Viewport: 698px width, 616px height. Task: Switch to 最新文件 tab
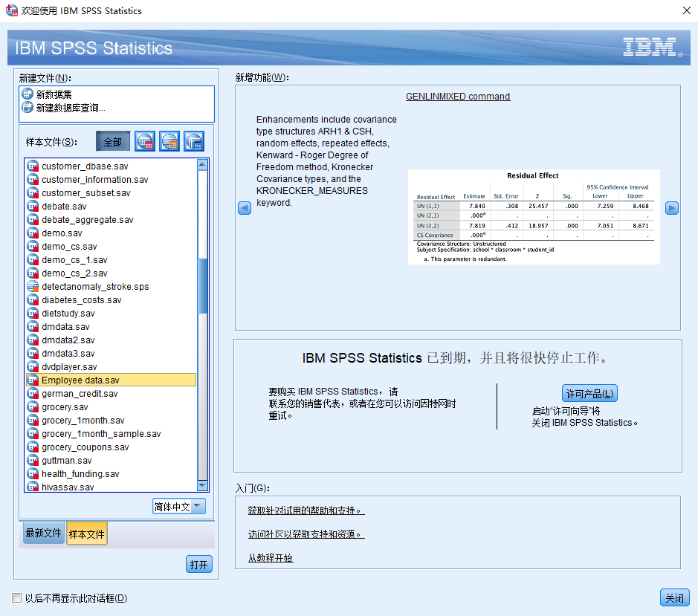(44, 533)
